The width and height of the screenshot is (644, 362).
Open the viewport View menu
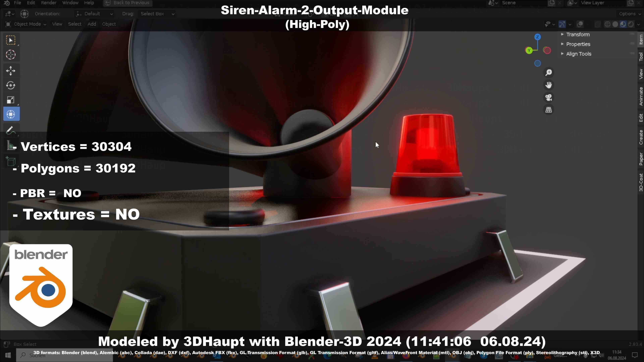pos(57,24)
